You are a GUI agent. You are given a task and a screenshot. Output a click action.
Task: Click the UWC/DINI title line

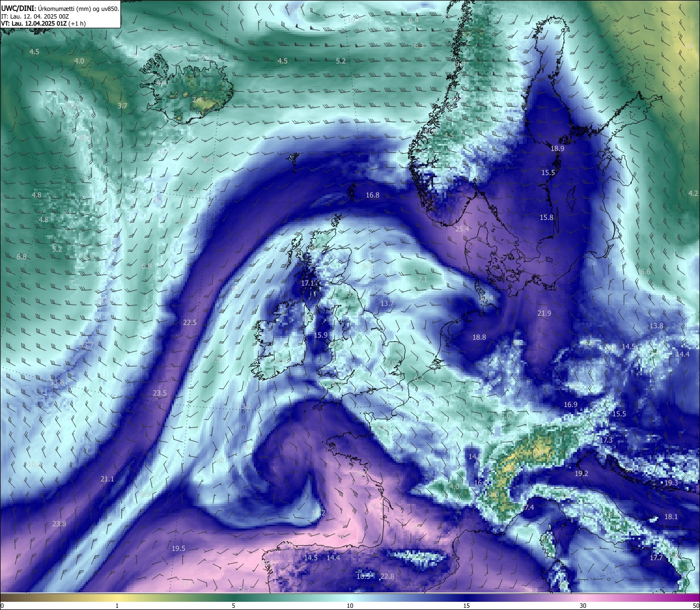coord(60,8)
